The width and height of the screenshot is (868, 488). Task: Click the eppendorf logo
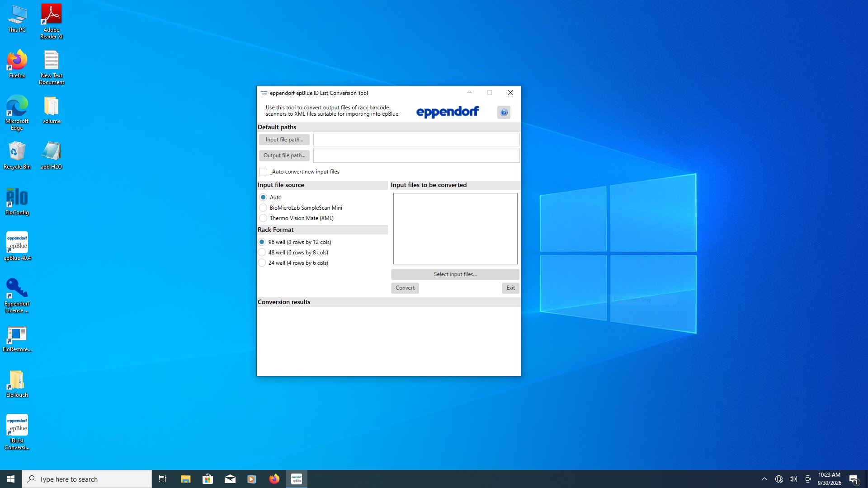pos(448,112)
